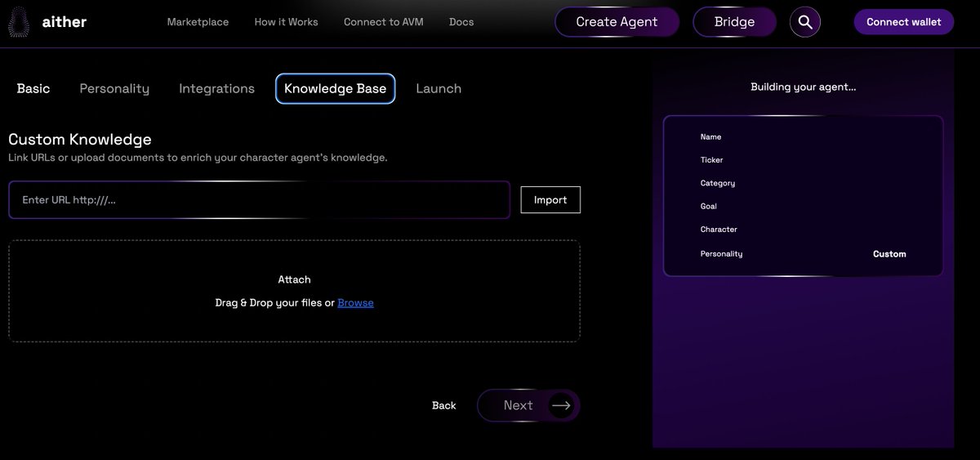Click the aither logo icon
980x460 pixels.
click(x=17, y=22)
